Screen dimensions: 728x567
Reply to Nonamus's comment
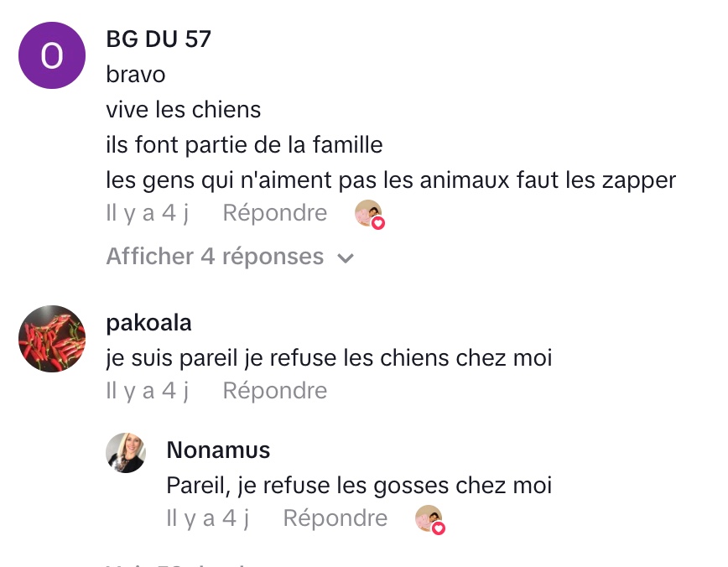point(335,518)
